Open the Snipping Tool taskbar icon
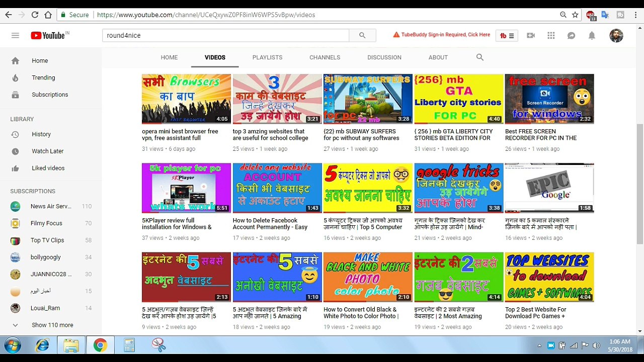Screen dimensions: 644x362 pos(158,345)
